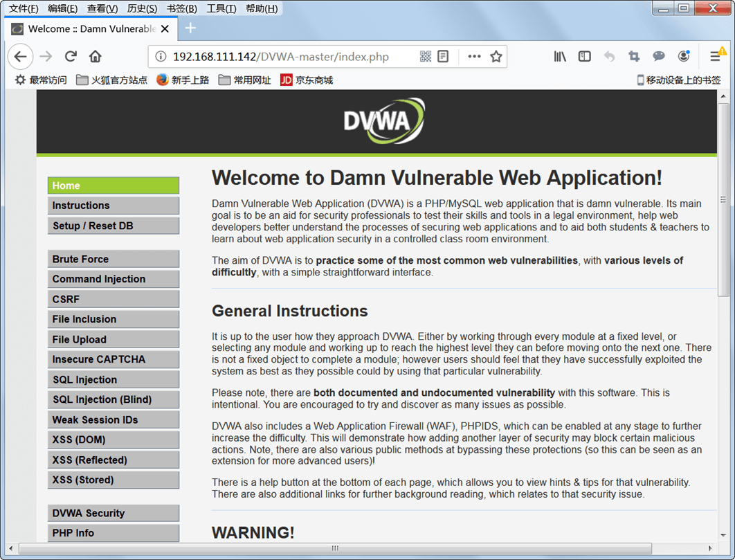Click the vertical scrollbar thumb
This screenshot has height=560, width=735.
click(x=723, y=200)
